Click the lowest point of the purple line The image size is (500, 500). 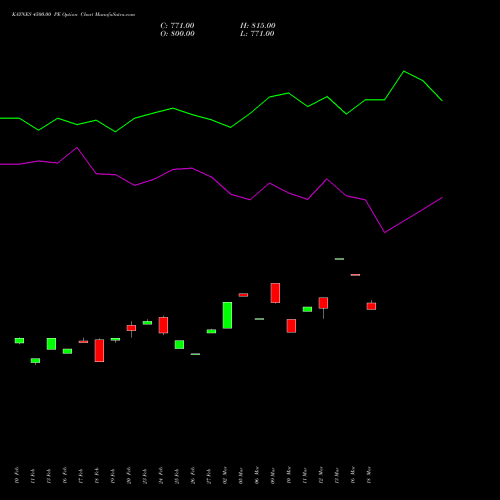tap(385, 232)
